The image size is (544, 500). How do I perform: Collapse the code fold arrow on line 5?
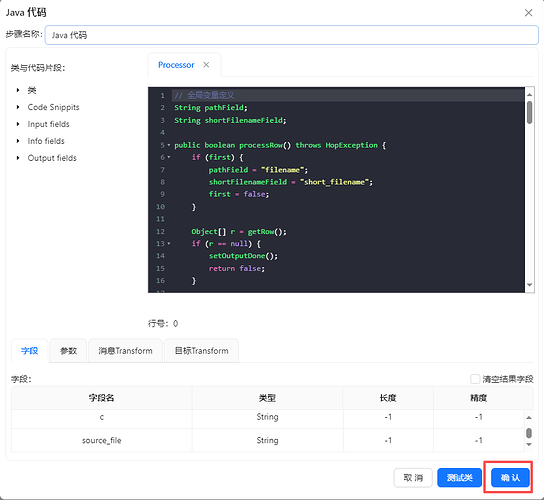pyautogui.click(x=169, y=145)
